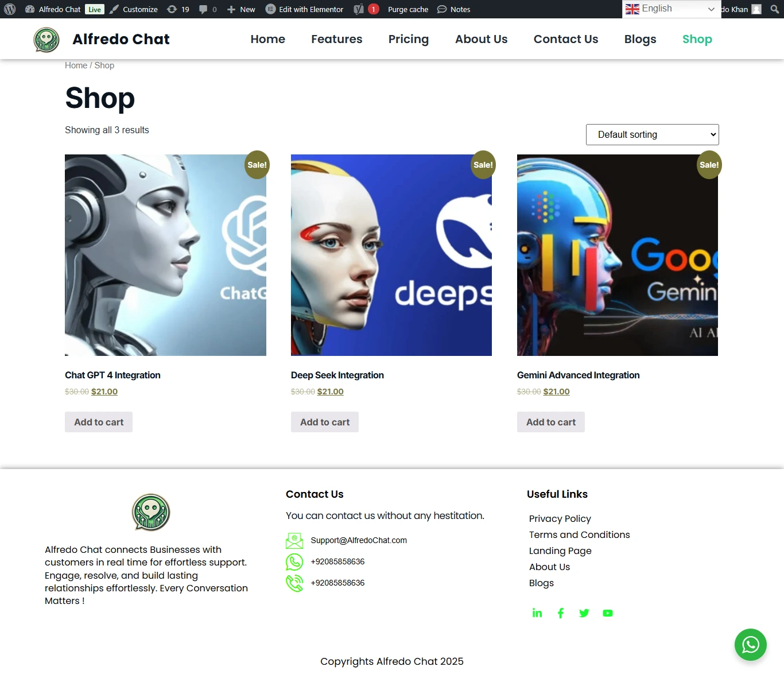
Task: Click the Notes speech bubble icon
Action: click(x=442, y=9)
